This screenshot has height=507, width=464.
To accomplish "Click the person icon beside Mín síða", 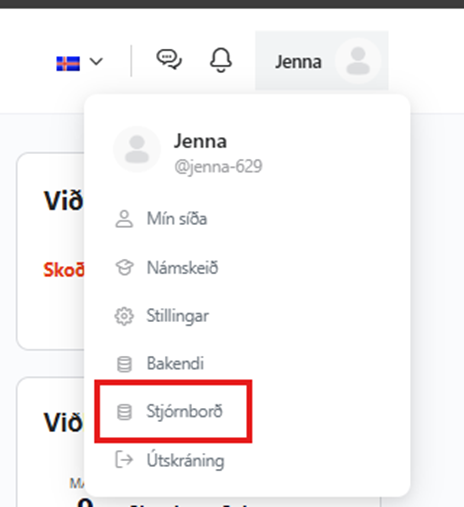I will coord(124,219).
